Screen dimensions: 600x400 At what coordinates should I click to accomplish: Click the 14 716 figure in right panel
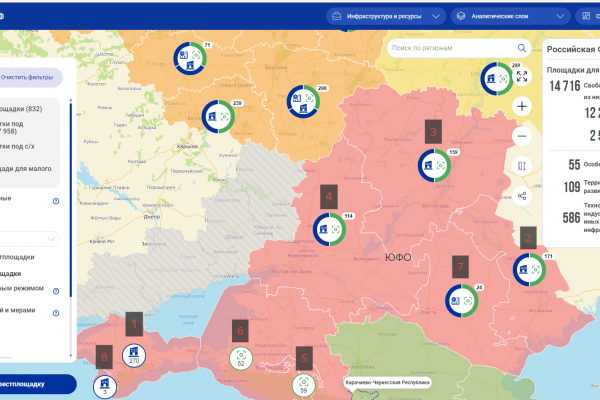(565, 86)
